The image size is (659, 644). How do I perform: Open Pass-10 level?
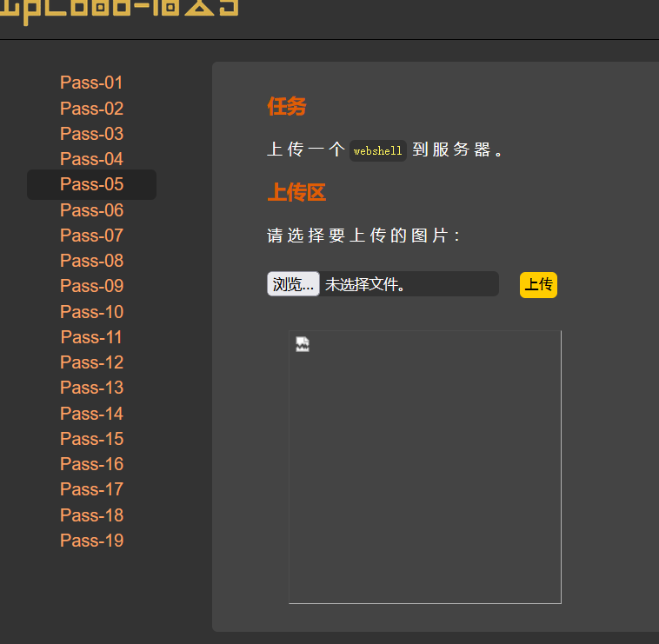click(x=91, y=312)
